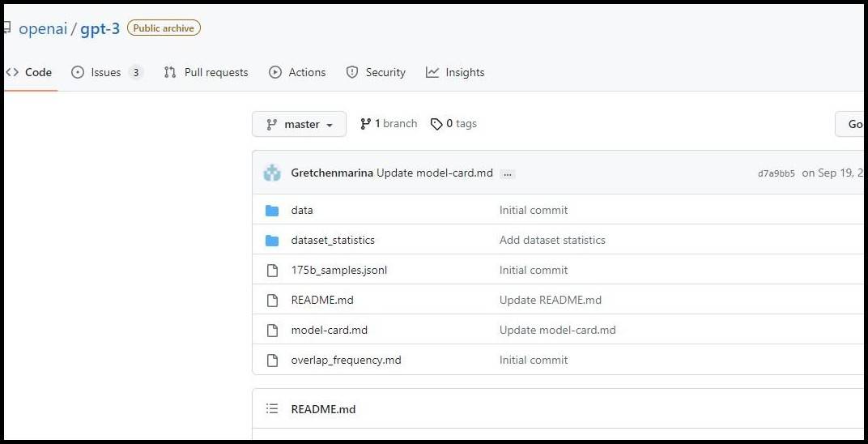The image size is (868, 444).
Task: Click the Code angle-brackets icon
Action: [11, 73]
